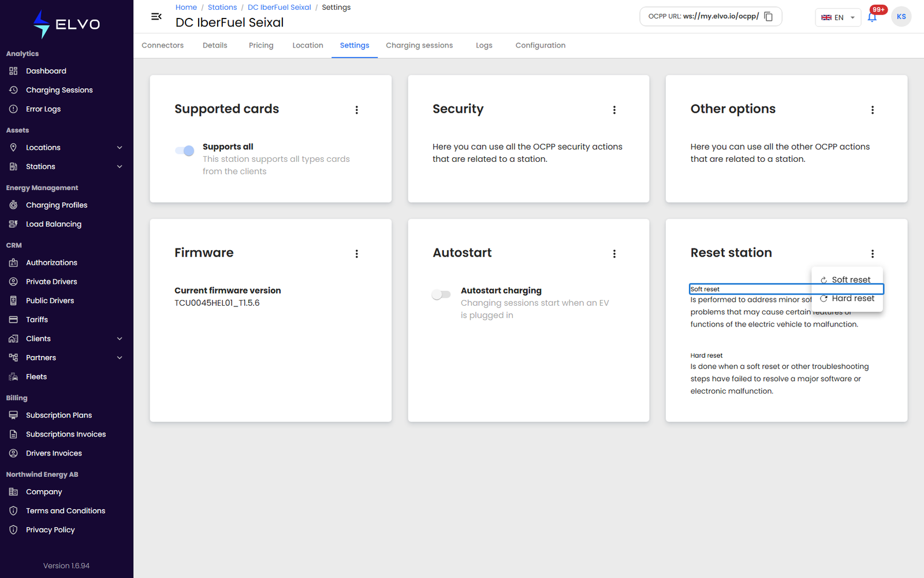Collapse the sidebar with the hamburger icon

(x=156, y=17)
